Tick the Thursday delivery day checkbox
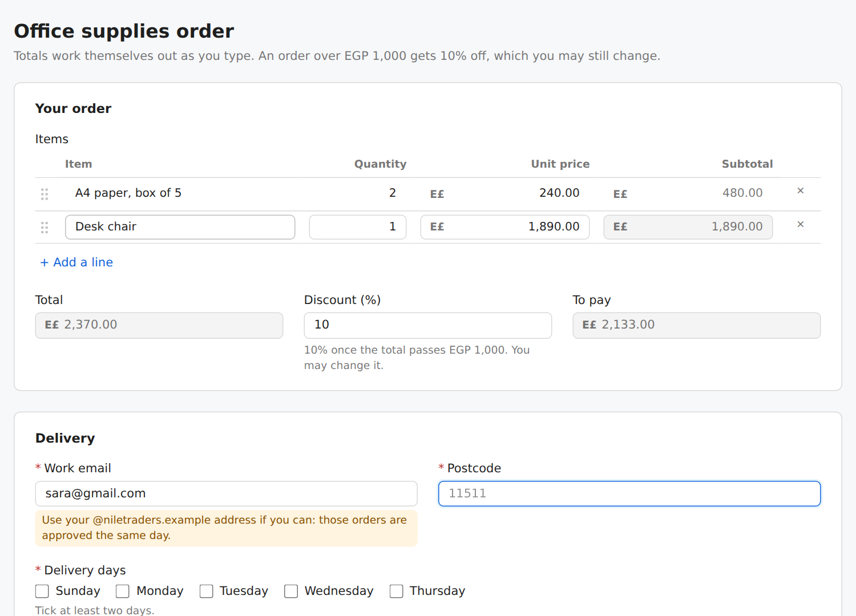 pos(397,591)
